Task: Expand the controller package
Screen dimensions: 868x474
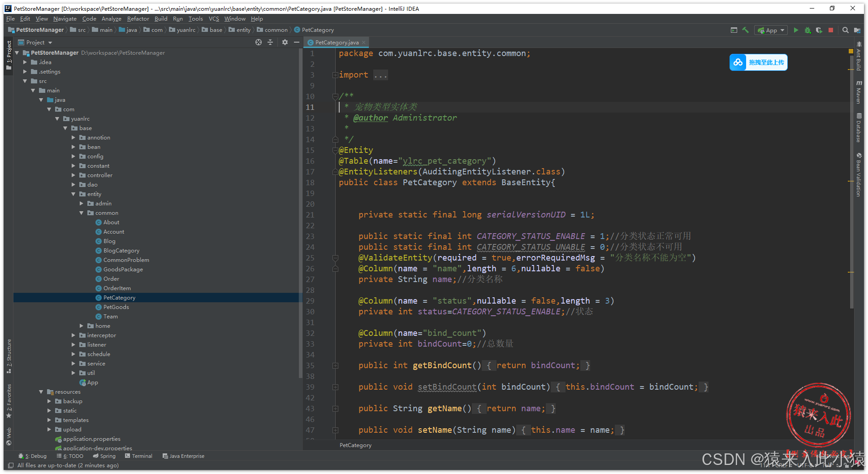Action: pos(73,175)
